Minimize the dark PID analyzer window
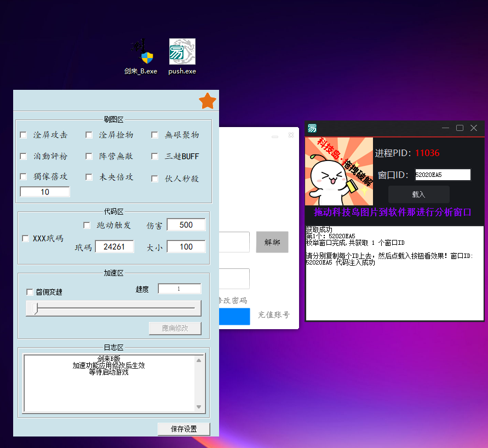 445,128
